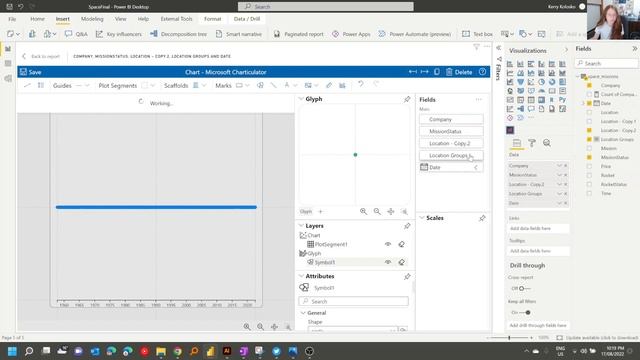Toggle the Keep all filters switch
This screenshot has width=640, height=360.
coord(524,312)
